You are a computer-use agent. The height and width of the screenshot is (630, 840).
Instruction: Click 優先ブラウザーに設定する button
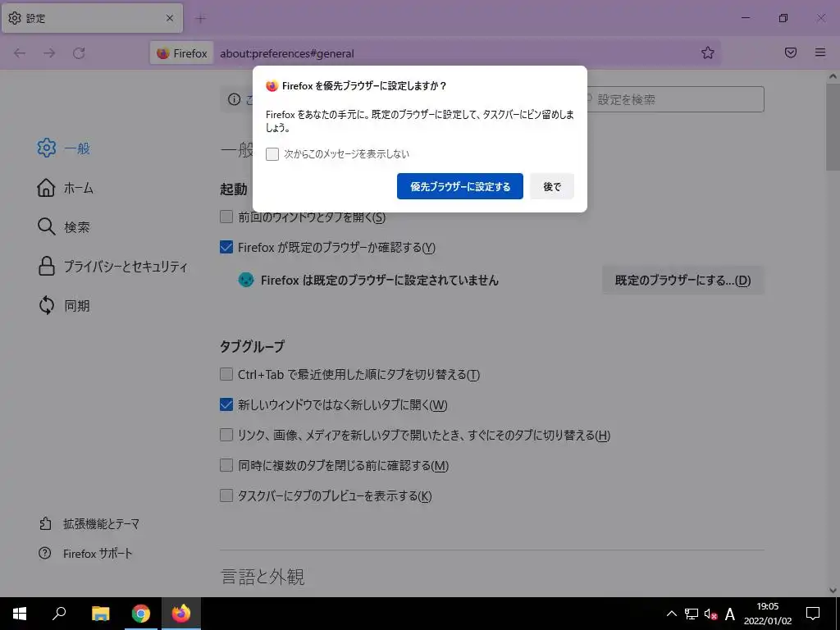[459, 186]
